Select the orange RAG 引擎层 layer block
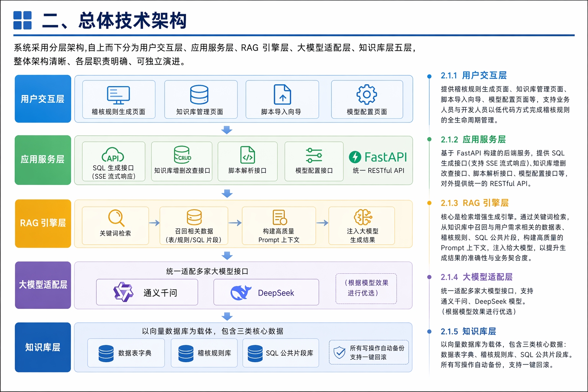Screen dimensions: 588x392 (x=43, y=223)
